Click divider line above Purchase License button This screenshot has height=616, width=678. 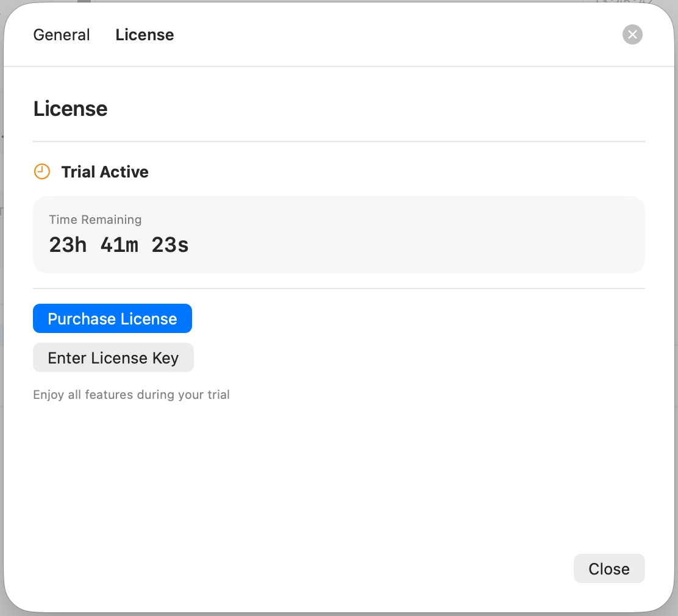[338, 288]
